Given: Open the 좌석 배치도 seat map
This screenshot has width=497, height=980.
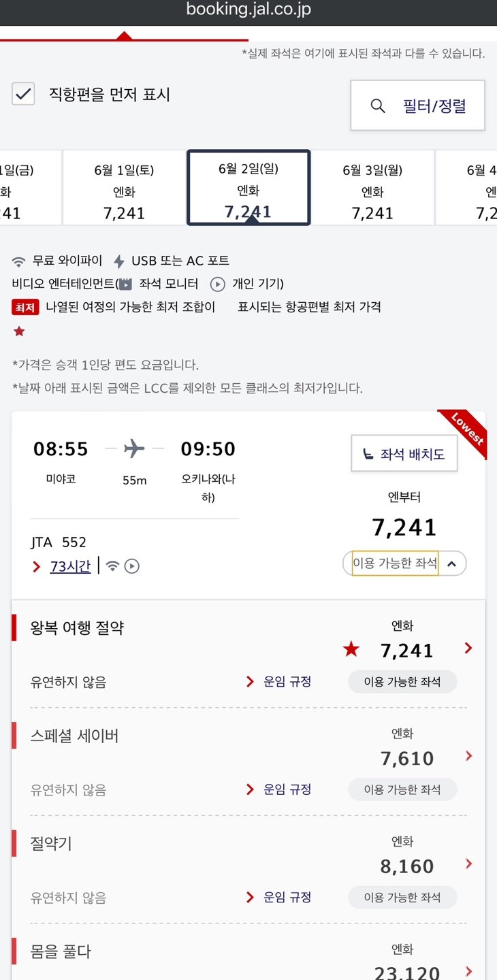Looking at the screenshot, I should (404, 454).
